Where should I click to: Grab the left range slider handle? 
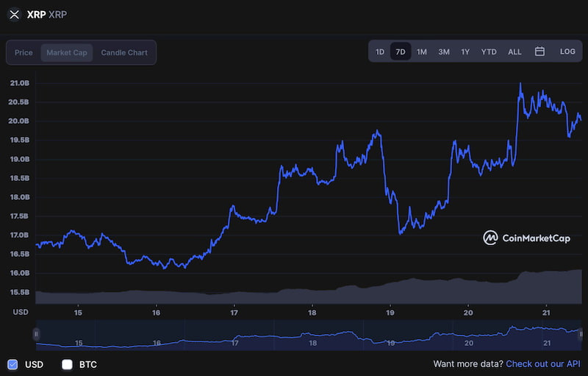point(36,334)
